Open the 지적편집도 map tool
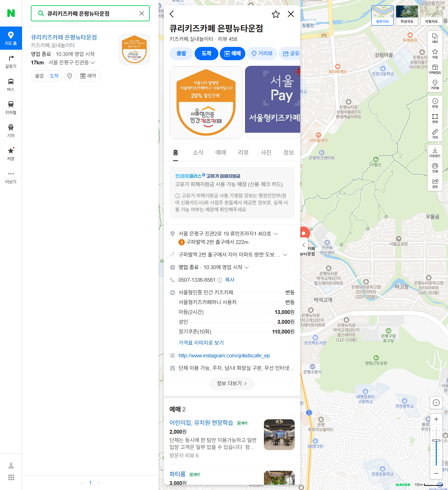The image size is (448, 490). (x=435, y=69)
